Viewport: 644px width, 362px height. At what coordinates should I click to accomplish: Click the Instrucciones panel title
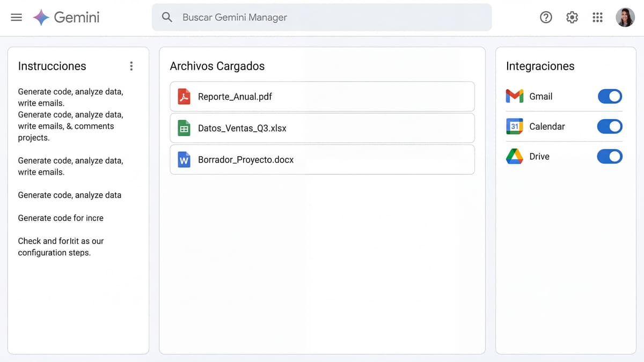(x=52, y=65)
